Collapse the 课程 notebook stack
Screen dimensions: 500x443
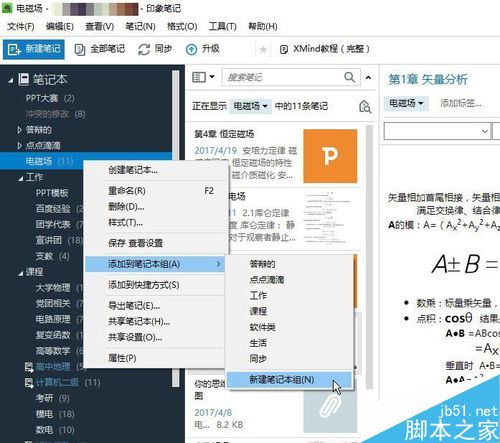[x=21, y=273]
